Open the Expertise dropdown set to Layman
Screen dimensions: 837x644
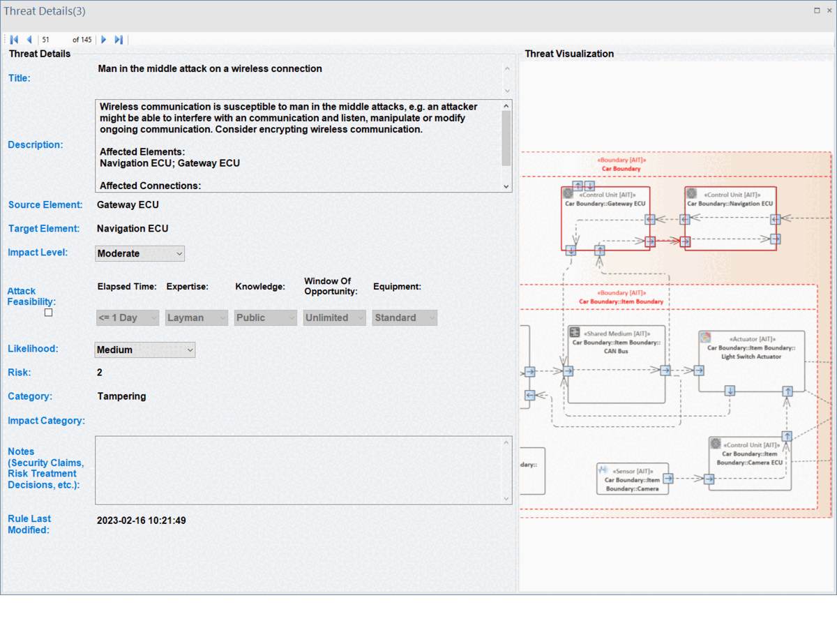click(197, 317)
